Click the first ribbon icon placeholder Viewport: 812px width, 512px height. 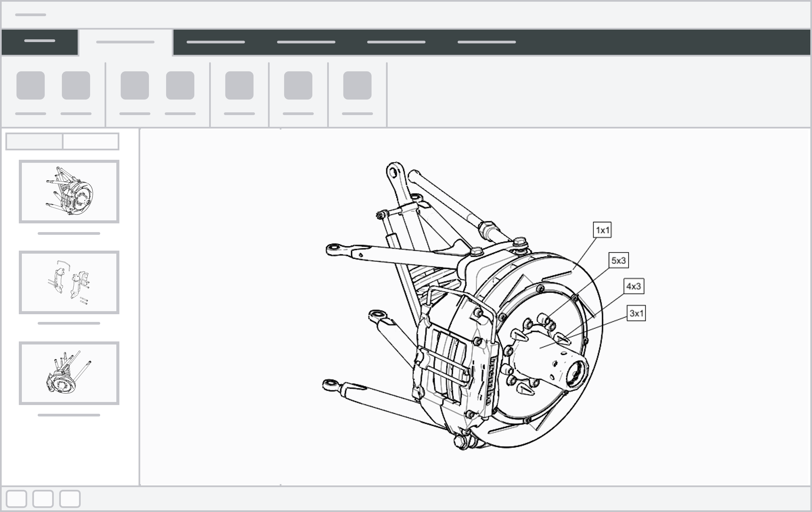(31, 85)
